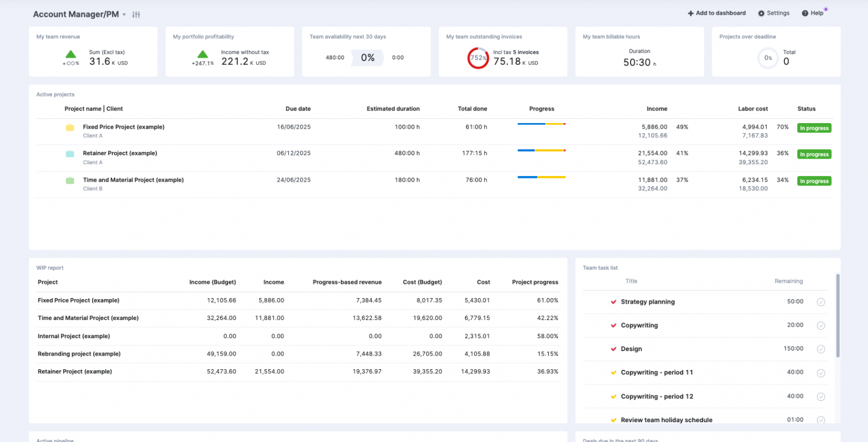
Task: Click the red 752% donut in outstanding invoices widget
Action: 478,57
